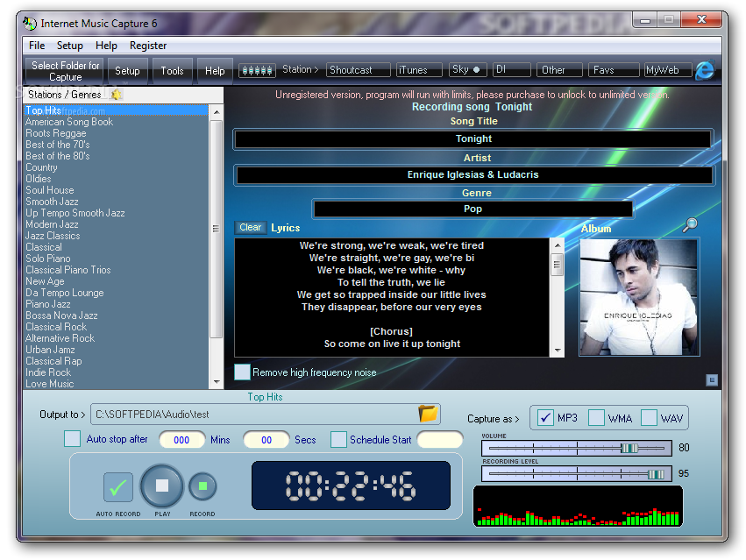Click the Mins auto stop field

[x=181, y=440]
